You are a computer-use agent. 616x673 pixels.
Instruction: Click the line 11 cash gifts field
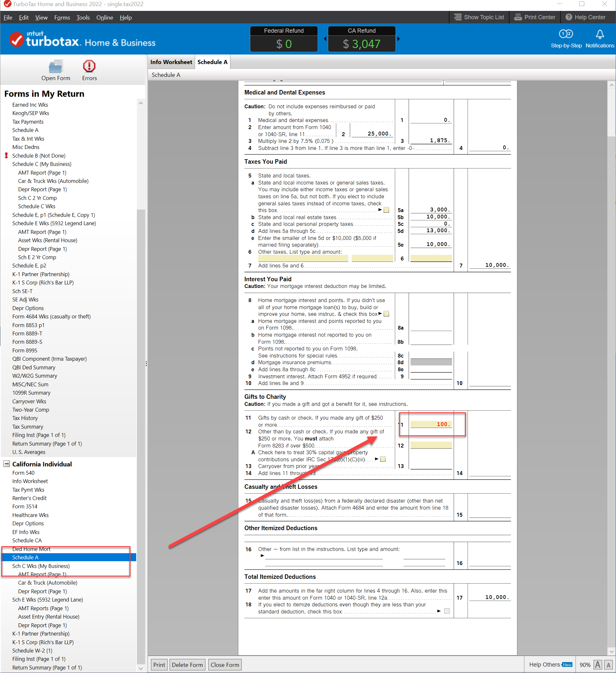tap(431, 424)
